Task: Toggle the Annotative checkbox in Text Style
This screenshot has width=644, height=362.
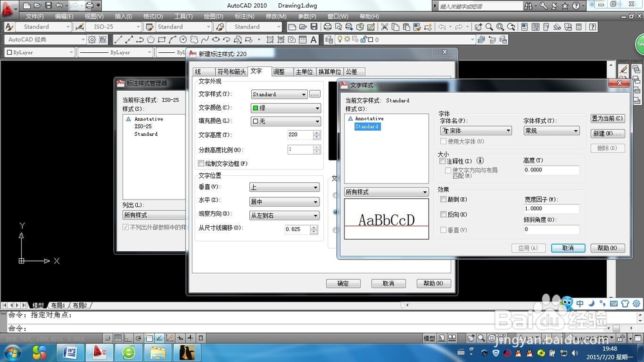Action: tap(442, 161)
